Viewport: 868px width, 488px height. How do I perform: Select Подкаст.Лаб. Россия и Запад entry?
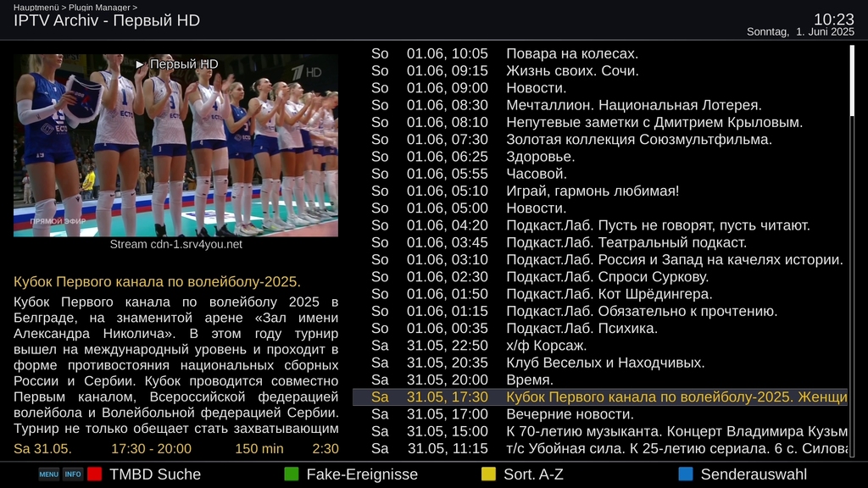coord(600,259)
